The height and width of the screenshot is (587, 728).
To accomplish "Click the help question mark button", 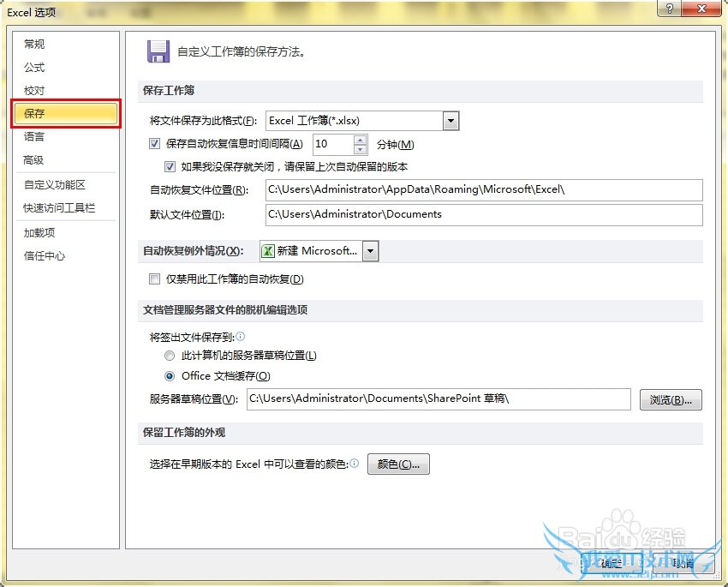I will coord(670,9).
